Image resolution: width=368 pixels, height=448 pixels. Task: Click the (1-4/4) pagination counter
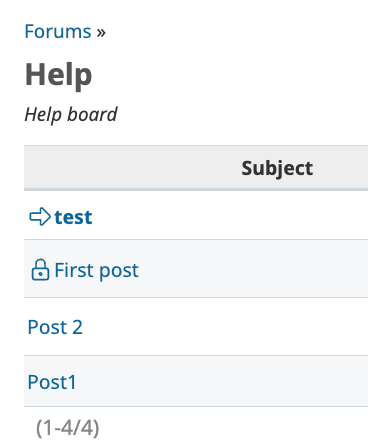[68, 428]
